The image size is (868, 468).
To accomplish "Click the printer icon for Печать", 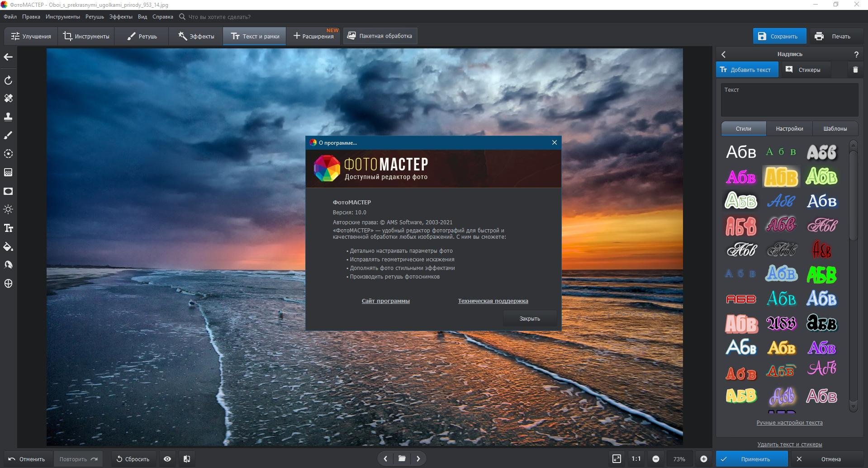I will [819, 36].
